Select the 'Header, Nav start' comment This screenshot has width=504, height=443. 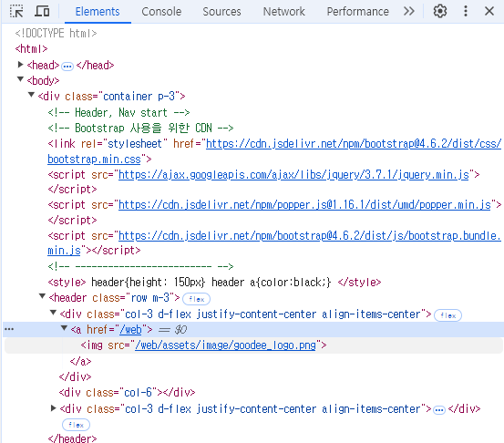click(118, 112)
